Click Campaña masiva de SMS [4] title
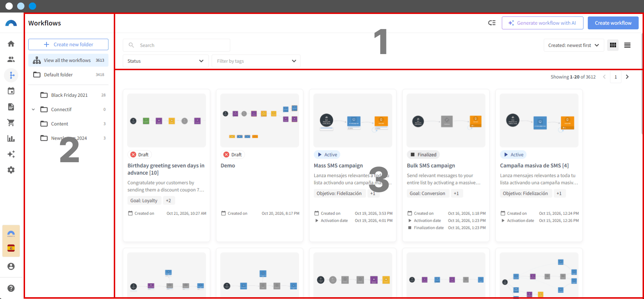This screenshot has height=299, width=644. click(535, 165)
